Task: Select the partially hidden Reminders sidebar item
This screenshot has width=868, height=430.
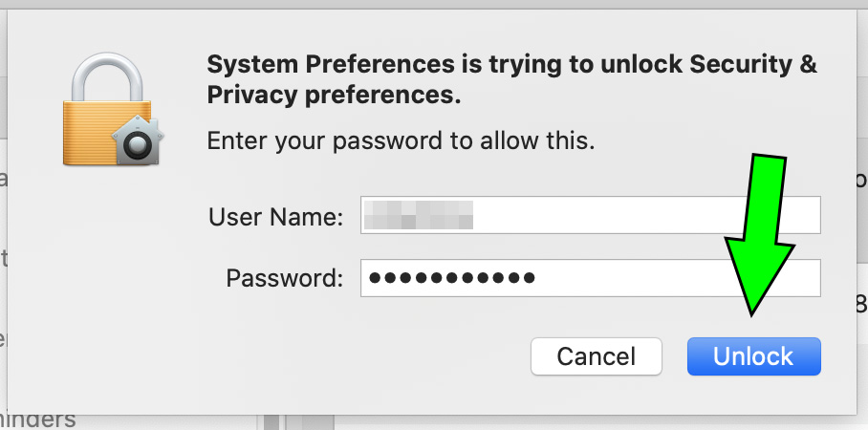Action: pyautogui.click(x=37, y=420)
